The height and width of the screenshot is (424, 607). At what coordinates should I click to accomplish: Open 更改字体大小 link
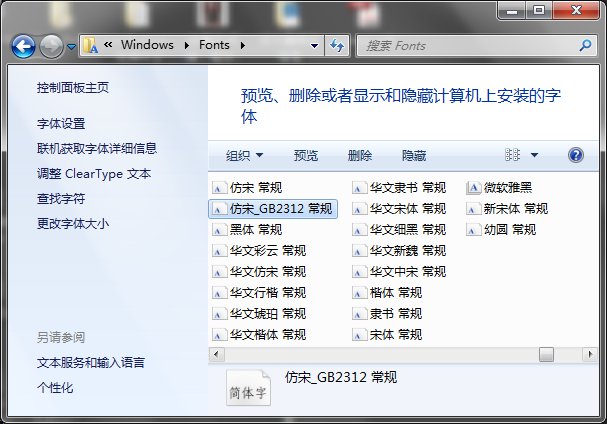[x=73, y=223]
